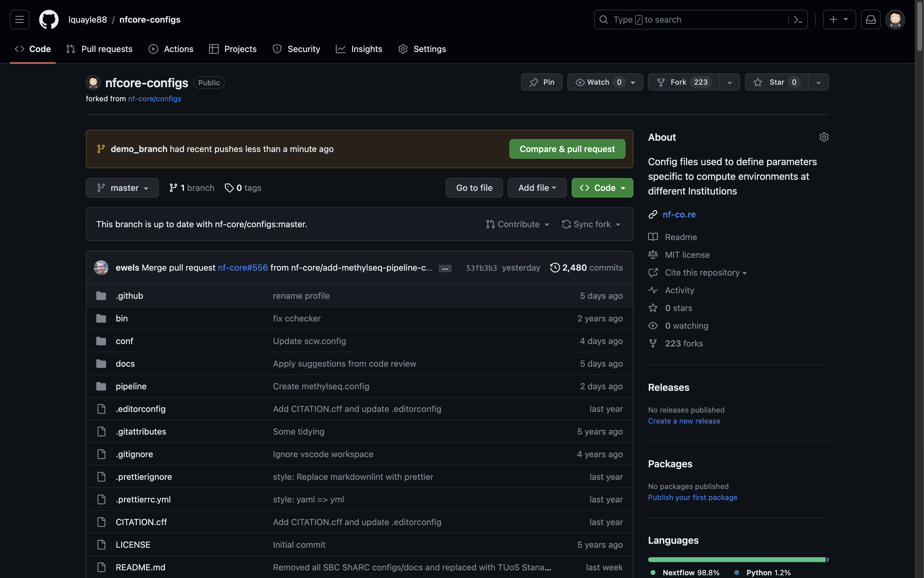Open the green Code clone dropdown

[x=602, y=188]
